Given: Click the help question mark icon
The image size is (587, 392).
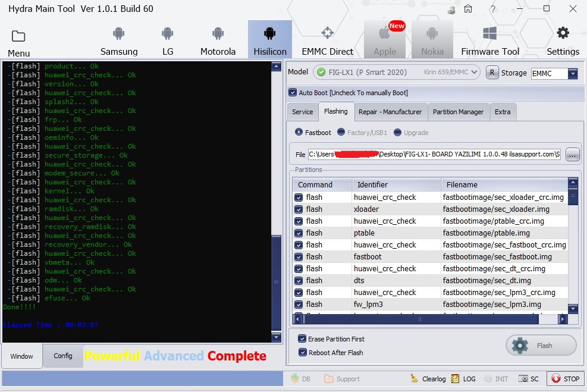Looking at the screenshot, I should (493, 9).
